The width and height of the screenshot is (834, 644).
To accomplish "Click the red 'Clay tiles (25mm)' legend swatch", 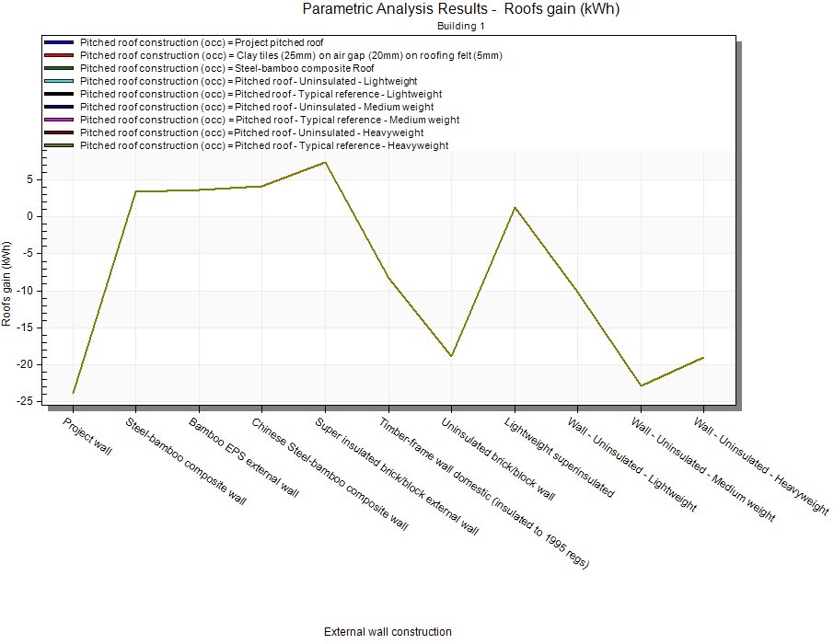I will tap(59, 55).
